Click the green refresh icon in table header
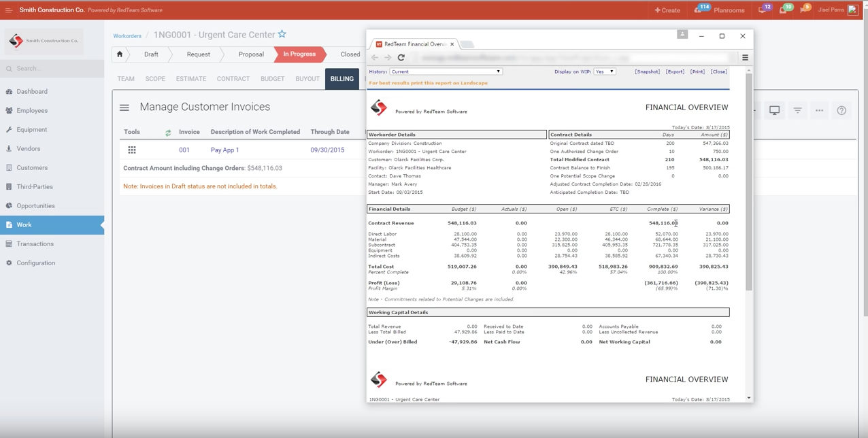This screenshot has width=868, height=438. (x=168, y=133)
